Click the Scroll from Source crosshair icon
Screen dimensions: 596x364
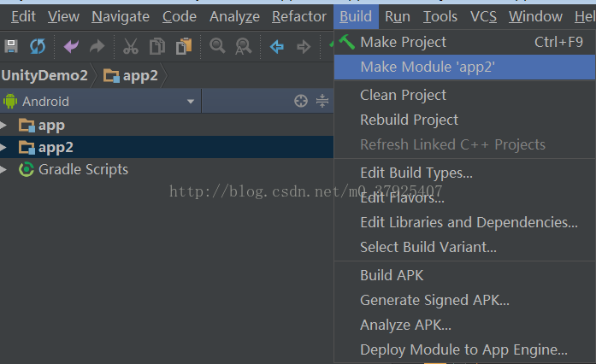(301, 101)
